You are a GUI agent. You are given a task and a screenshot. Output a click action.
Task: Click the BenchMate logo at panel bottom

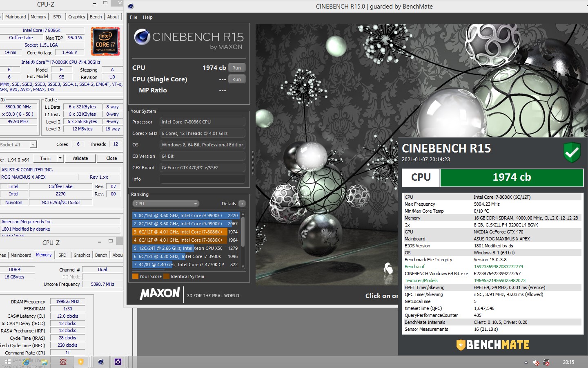tap(493, 345)
